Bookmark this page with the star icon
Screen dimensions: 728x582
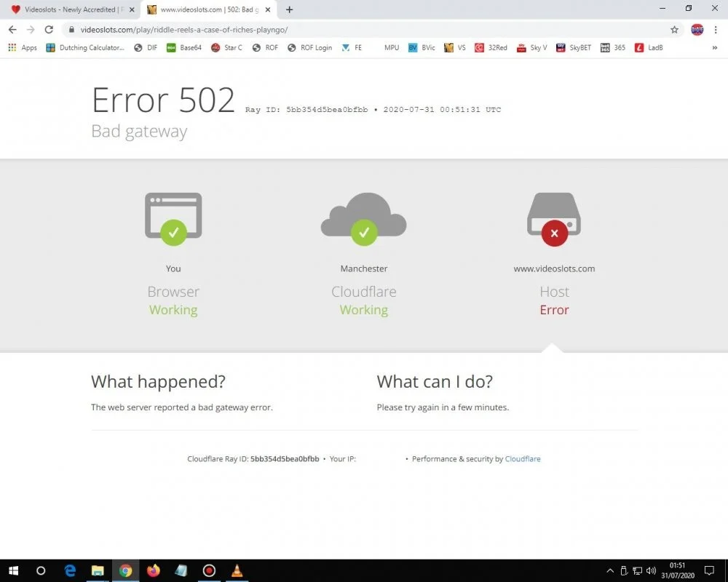pos(674,30)
